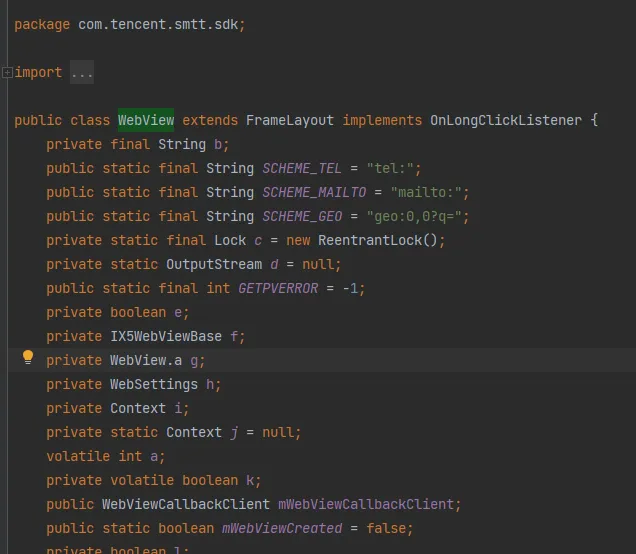Screen dimensions: 636x554
Task: Click the ReentrantLock constructor call
Action: pos(378,240)
